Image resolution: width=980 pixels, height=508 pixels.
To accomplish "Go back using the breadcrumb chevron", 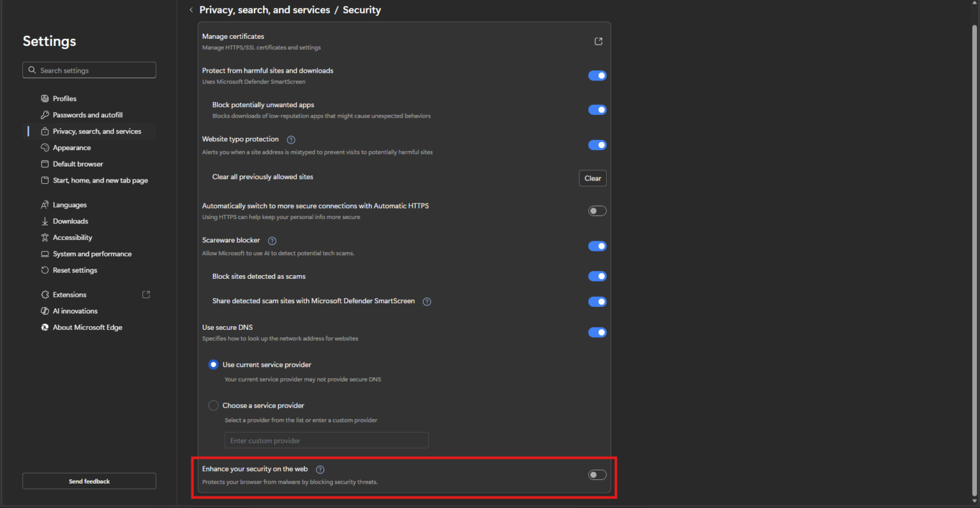I will coord(191,10).
